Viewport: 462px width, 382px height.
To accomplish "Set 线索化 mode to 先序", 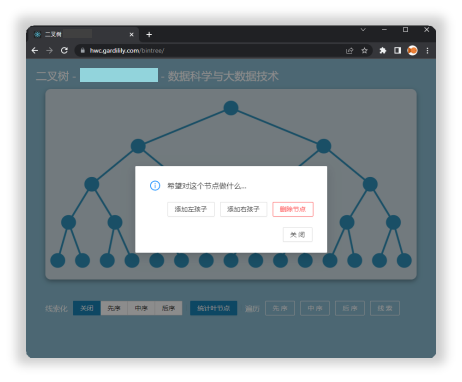I will pos(114,308).
